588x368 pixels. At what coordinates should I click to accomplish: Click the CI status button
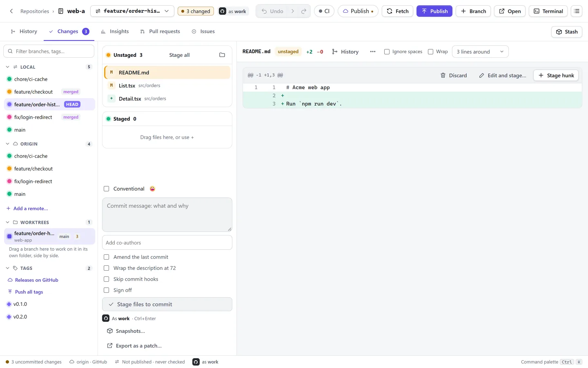pyautogui.click(x=324, y=11)
